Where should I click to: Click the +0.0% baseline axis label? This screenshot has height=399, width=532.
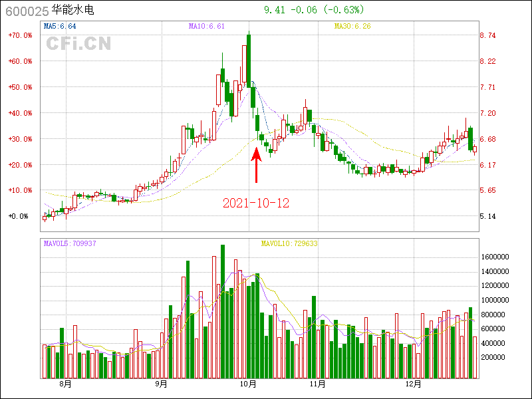tap(19, 216)
